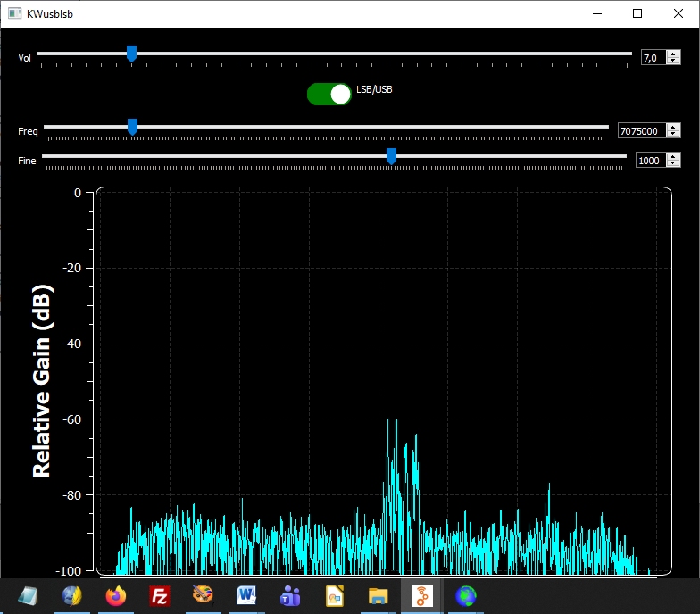The width and height of the screenshot is (700, 614).
Task: Open File Explorer from the taskbar
Action: pos(378,595)
